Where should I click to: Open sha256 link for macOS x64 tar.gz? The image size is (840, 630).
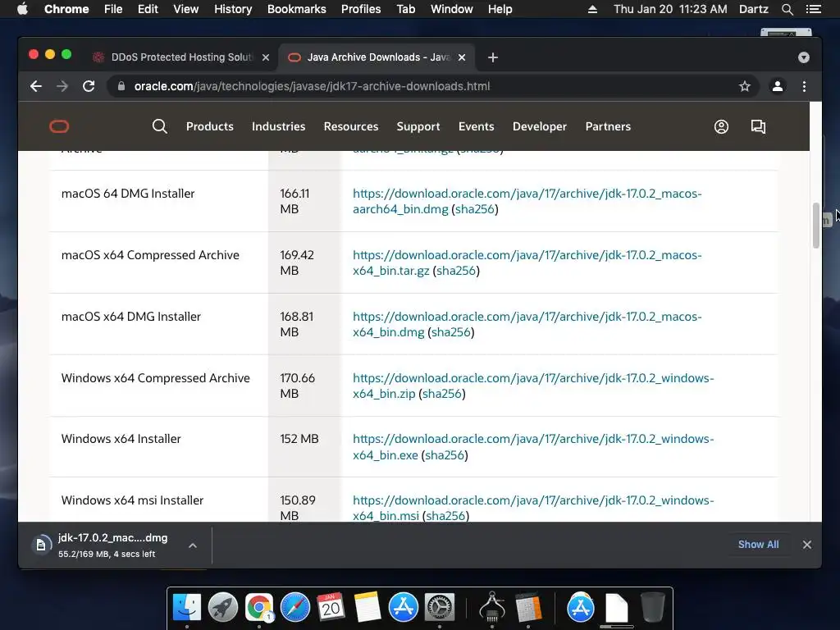456,271
